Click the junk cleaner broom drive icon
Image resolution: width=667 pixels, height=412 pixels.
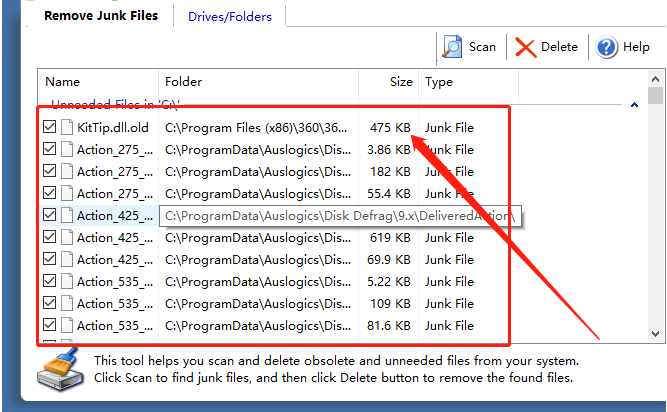click(x=59, y=374)
